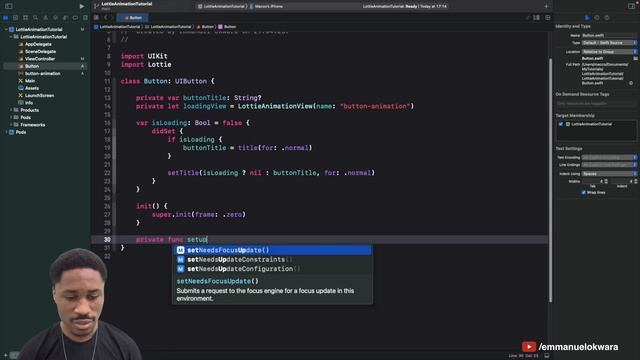This screenshot has width=640, height=360.
Task: Open the Line Endings dropdown
Action: point(609,165)
